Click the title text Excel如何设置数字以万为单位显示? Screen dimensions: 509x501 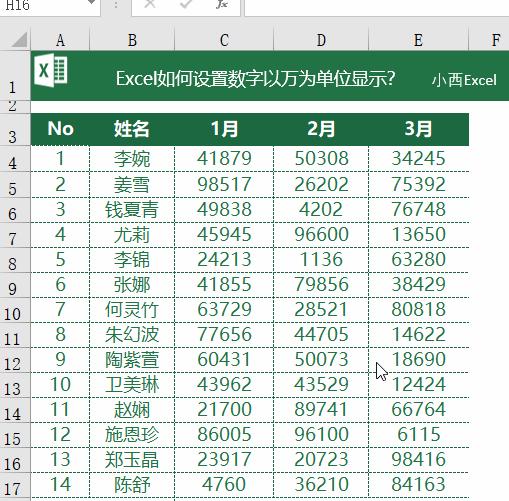pos(255,79)
